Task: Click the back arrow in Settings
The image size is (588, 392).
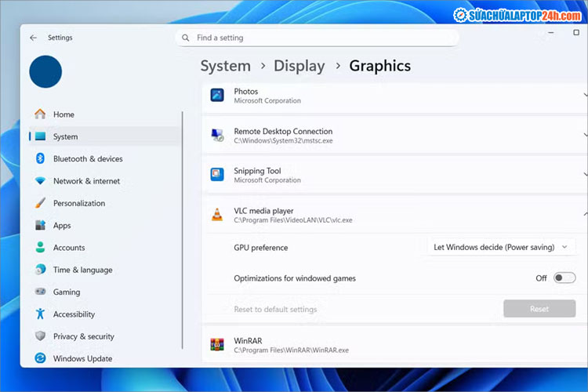Action: [x=33, y=38]
